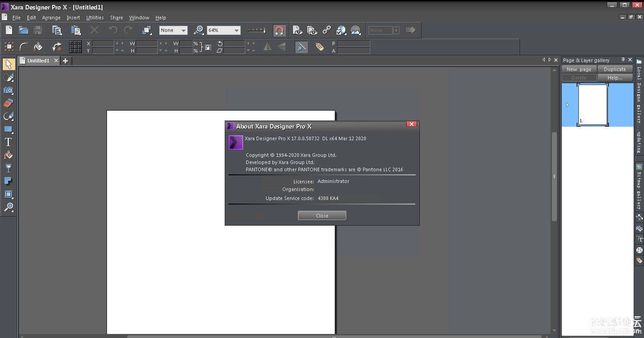
Task: Open the Arrange menu
Action: [x=51, y=18]
